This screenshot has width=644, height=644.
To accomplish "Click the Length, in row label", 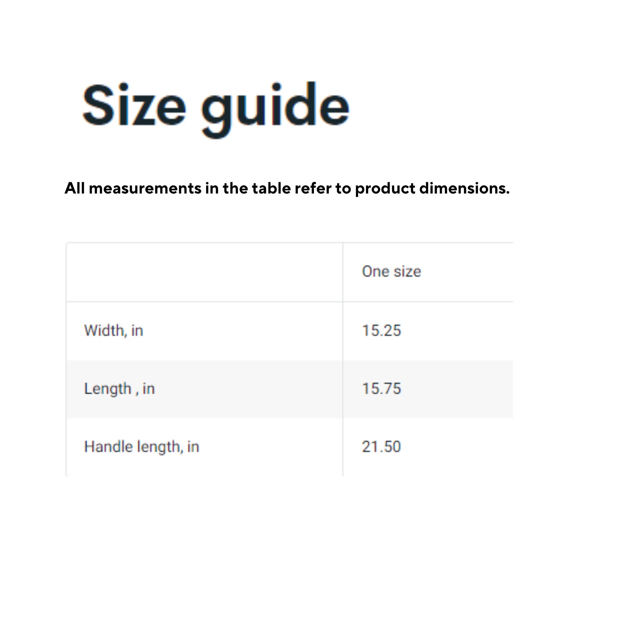I will (119, 389).
